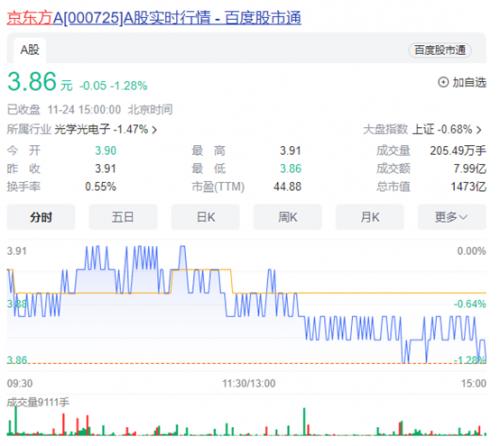
Task: Click the 成交量 value 205.49万手
Action: coord(458,151)
